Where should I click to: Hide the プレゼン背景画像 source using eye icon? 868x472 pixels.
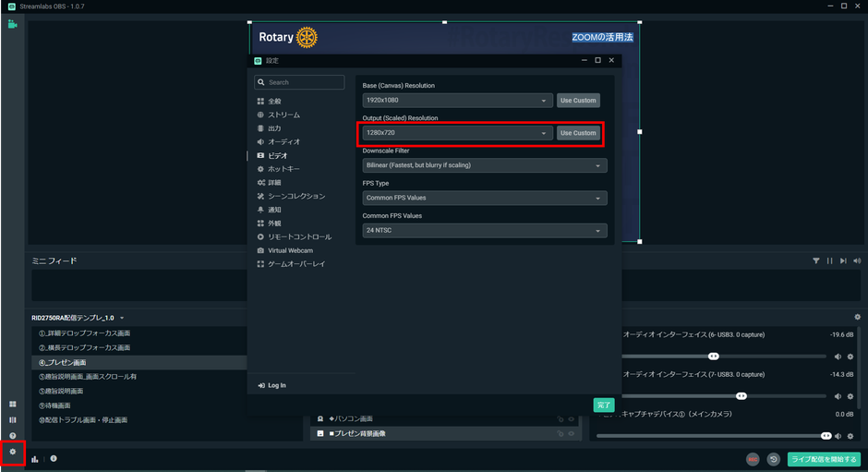[x=572, y=434]
